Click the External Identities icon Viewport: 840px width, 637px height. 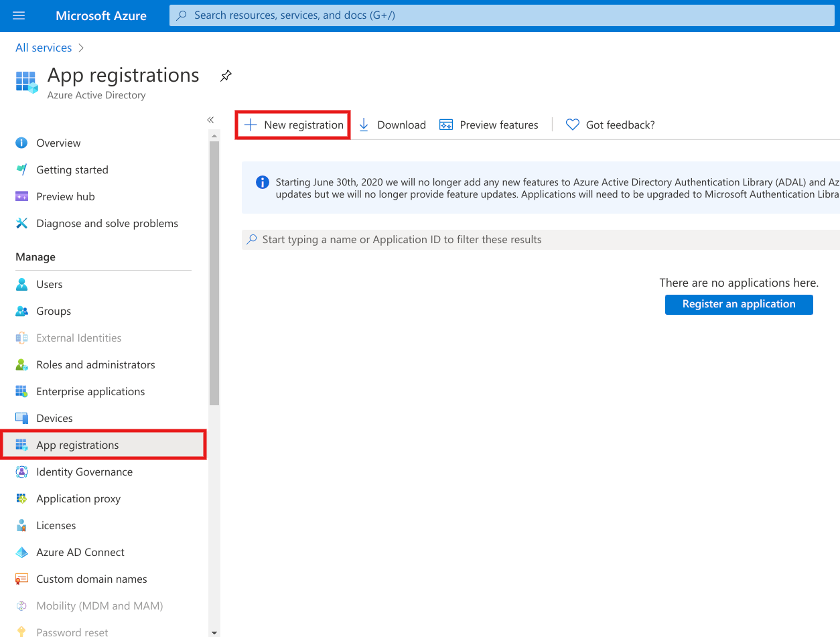pos(21,338)
